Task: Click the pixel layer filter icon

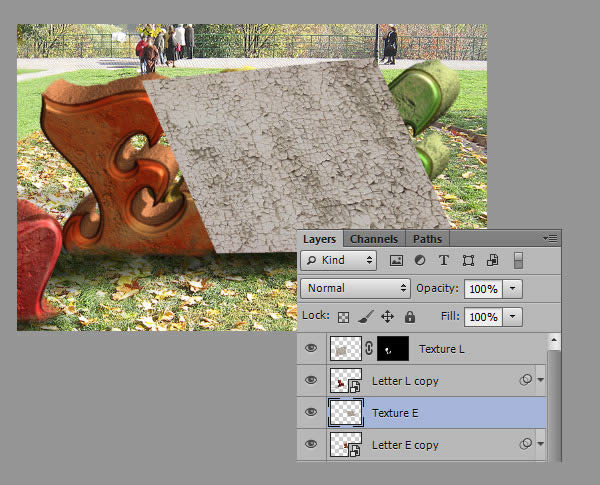Action: click(396, 260)
